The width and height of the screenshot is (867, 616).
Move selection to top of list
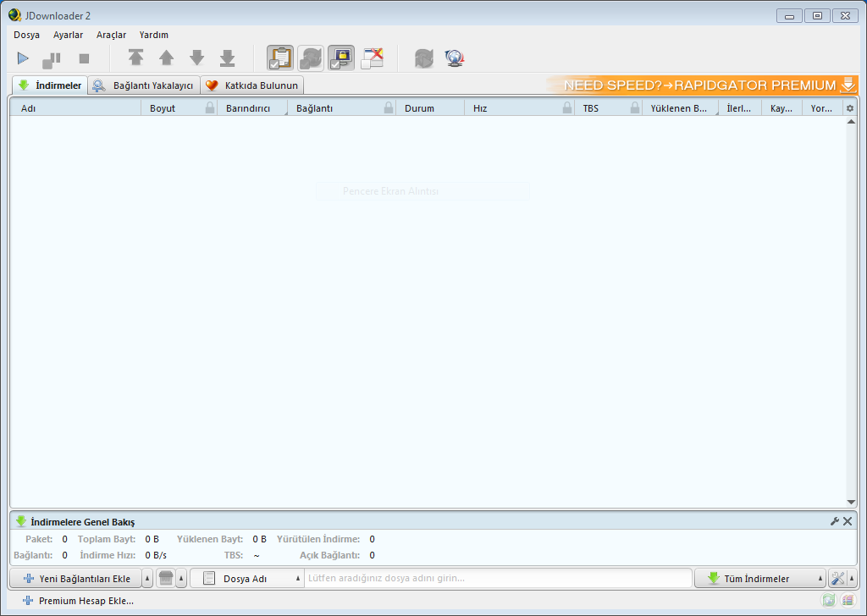pyautogui.click(x=135, y=58)
